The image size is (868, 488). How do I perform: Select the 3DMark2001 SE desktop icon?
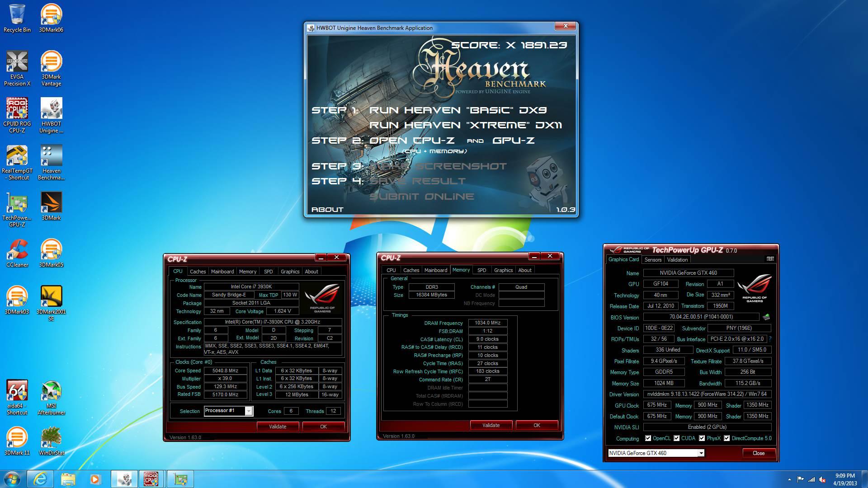tap(51, 303)
